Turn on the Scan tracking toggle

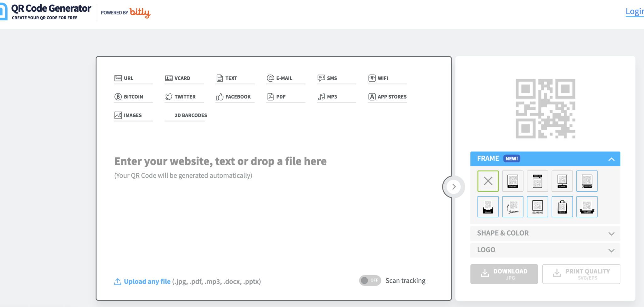click(x=370, y=281)
